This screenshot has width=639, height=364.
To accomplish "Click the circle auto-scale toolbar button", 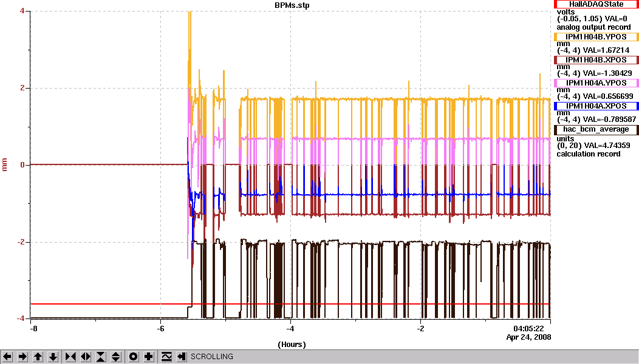I will pyautogui.click(x=133, y=357).
